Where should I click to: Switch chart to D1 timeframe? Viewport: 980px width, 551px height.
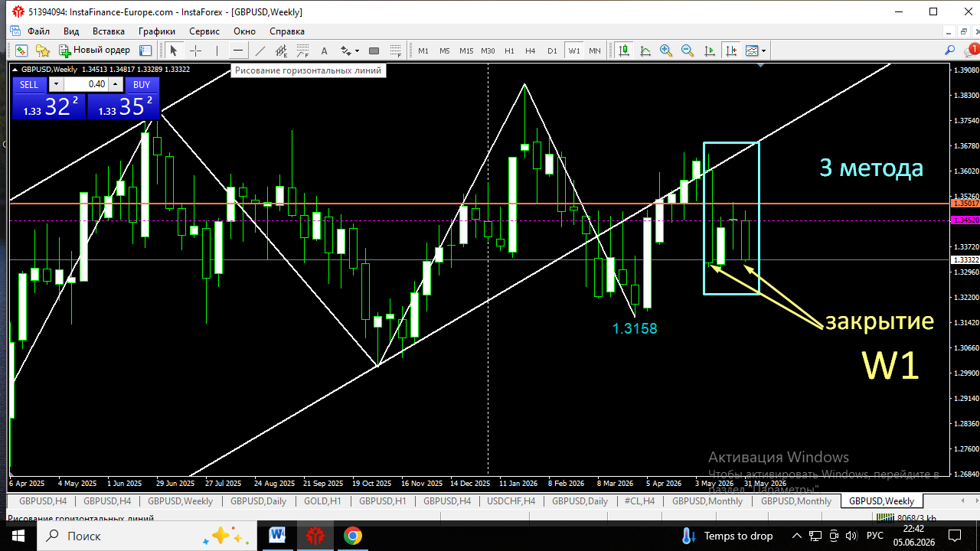pos(552,51)
